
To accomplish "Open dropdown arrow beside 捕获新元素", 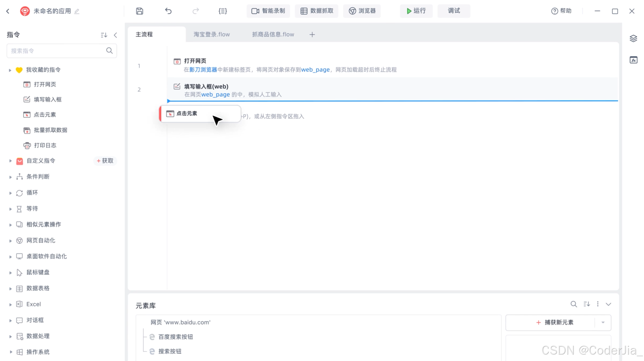I will click(603, 322).
